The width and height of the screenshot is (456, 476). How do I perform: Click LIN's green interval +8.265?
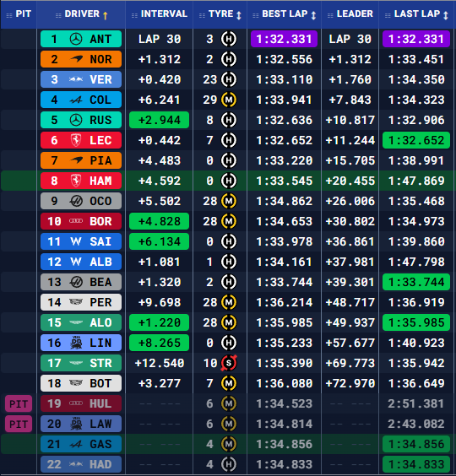coord(160,343)
